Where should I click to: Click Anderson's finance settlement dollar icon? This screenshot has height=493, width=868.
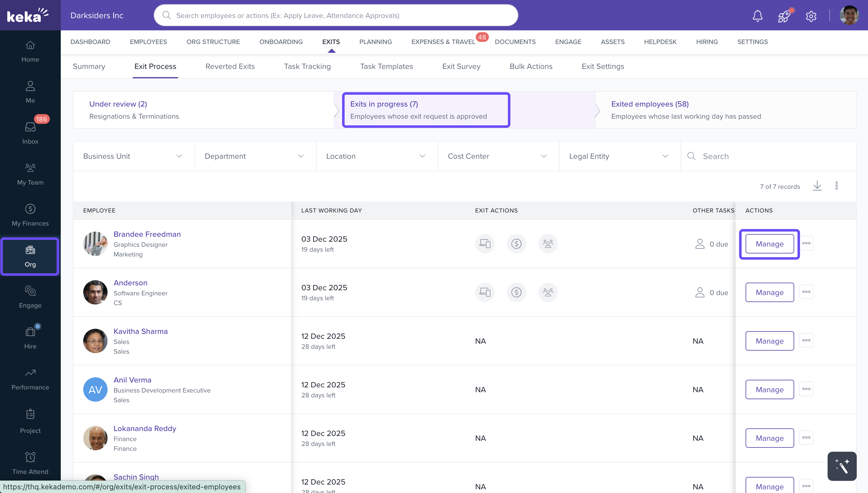[x=516, y=292]
